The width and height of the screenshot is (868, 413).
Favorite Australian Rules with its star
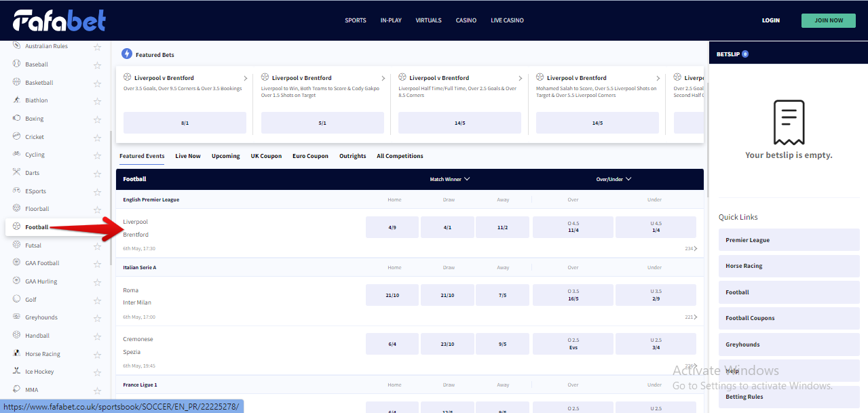97,47
